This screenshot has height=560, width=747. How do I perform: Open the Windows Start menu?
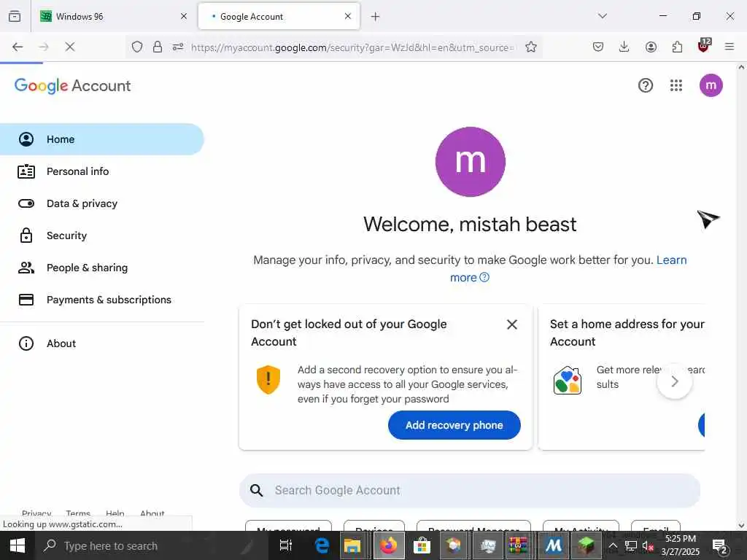(x=18, y=545)
